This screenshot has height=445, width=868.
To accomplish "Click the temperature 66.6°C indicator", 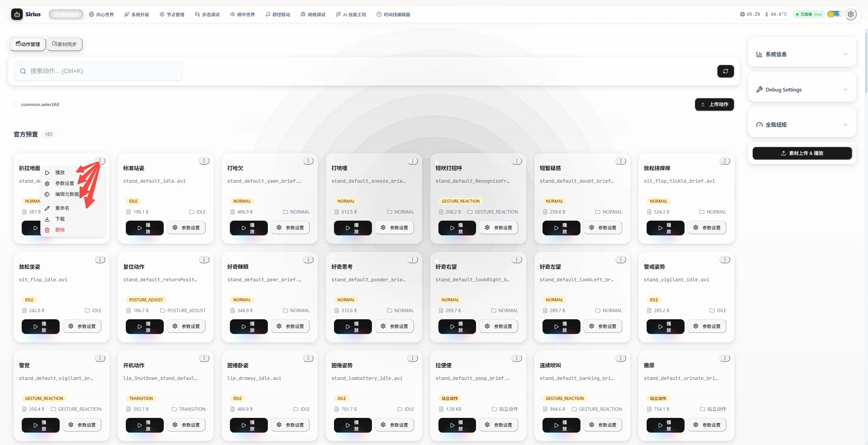I will tap(776, 14).
